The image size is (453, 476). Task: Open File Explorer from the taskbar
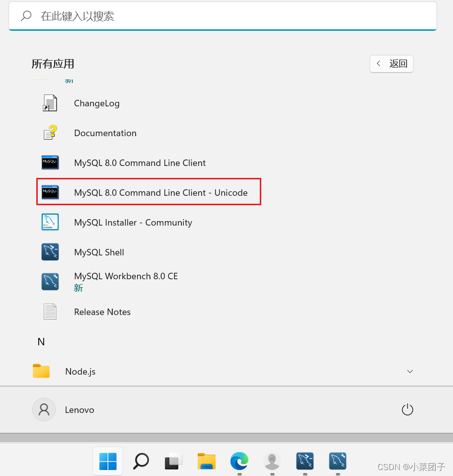pyautogui.click(x=207, y=461)
